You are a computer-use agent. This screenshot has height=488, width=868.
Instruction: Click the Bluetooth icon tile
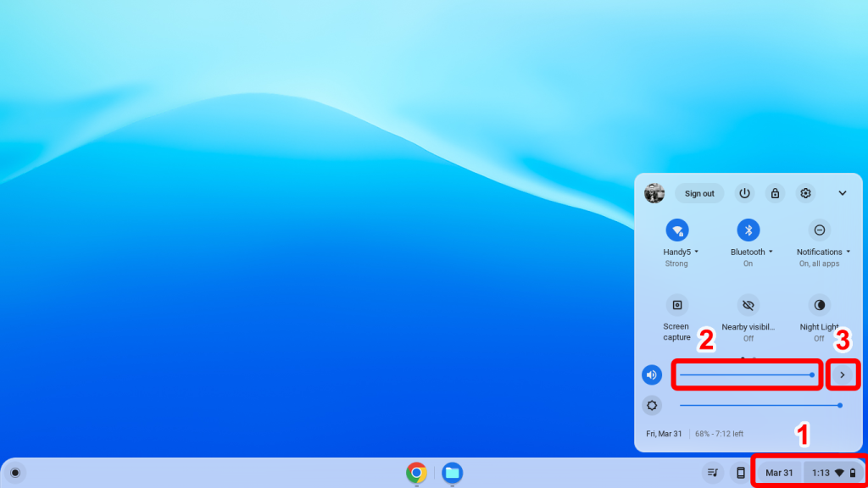tap(748, 230)
